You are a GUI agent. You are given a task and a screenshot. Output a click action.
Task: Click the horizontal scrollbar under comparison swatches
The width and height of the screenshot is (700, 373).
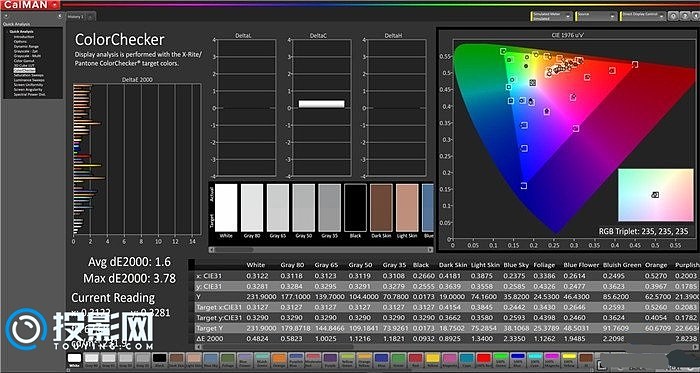(321, 250)
